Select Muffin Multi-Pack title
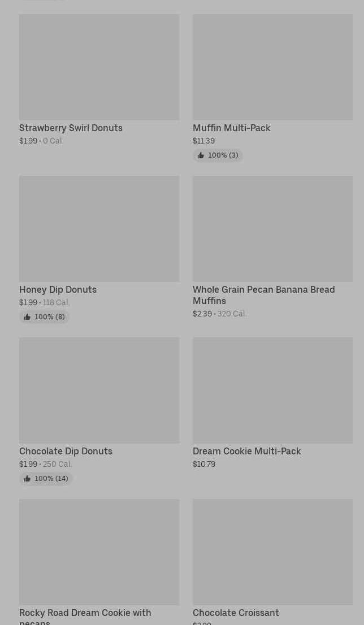Image resolution: width=364 pixels, height=625 pixels. (231, 128)
